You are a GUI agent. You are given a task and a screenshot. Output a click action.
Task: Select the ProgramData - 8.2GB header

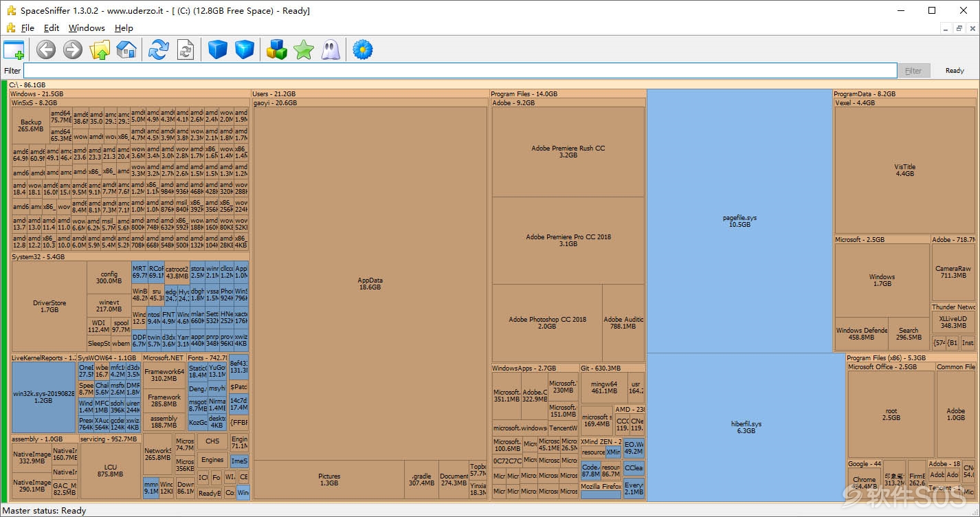coord(905,93)
